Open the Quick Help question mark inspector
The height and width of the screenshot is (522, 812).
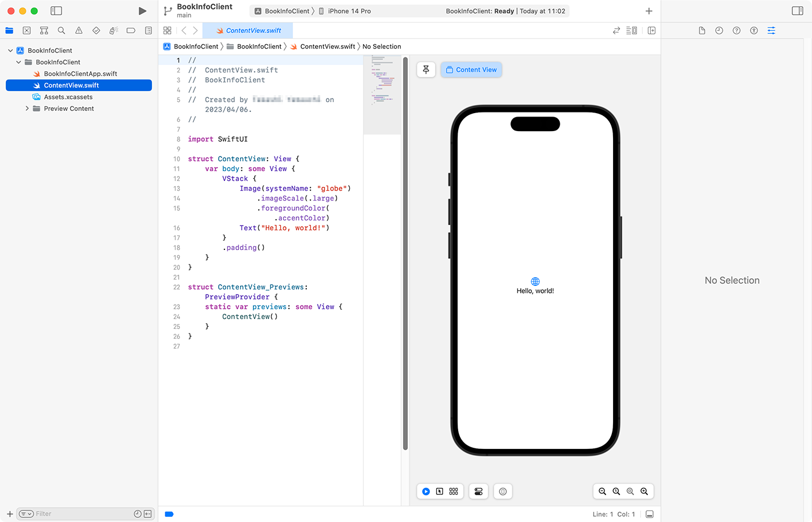737,30
